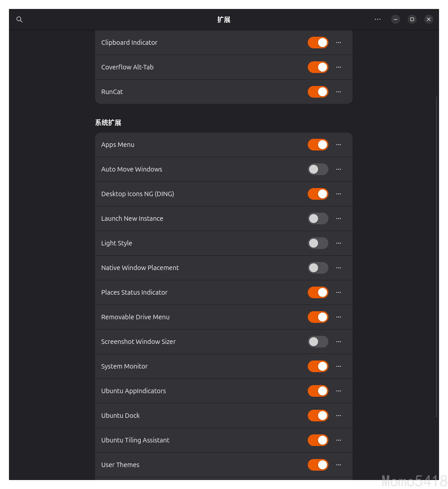Expand Launch New Instance options menu
This screenshot has width=448, height=489.
[339, 219]
